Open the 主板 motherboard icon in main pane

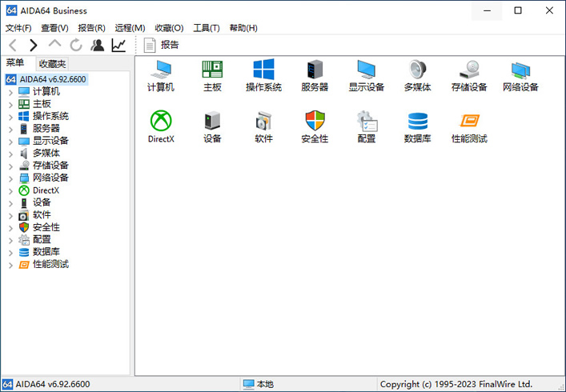pos(212,75)
